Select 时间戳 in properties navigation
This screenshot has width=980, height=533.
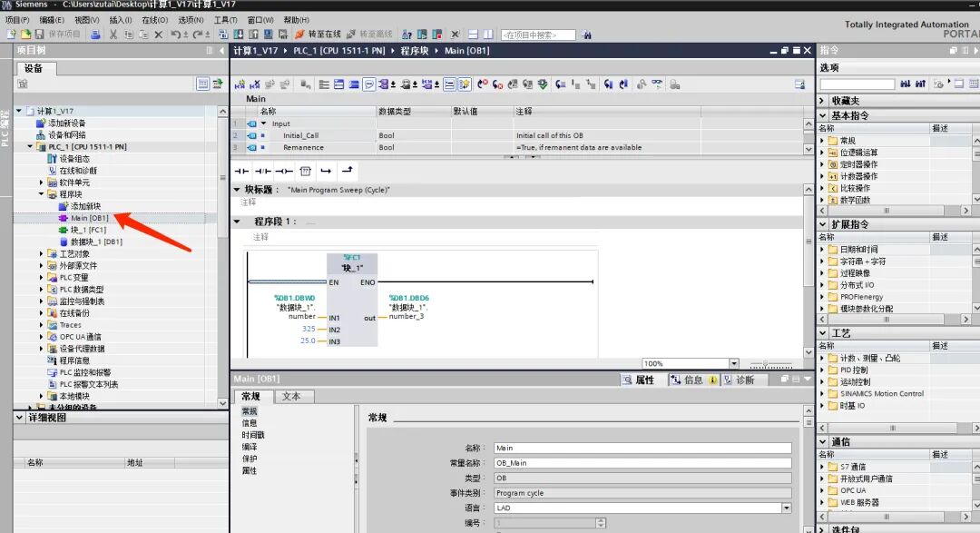tap(253, 435)
